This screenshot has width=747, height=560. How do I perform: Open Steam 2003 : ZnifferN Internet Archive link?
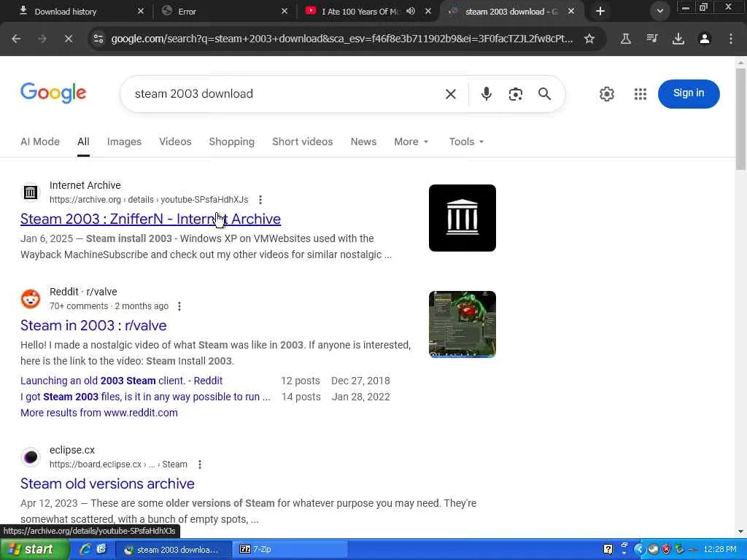pyautogui.click(x=150, y=219)
